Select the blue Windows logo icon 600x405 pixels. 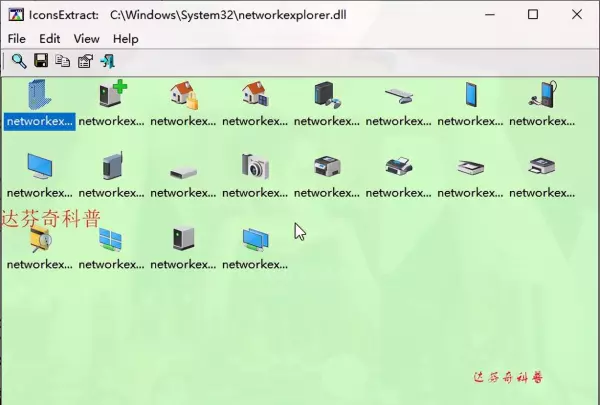(111, 239)
